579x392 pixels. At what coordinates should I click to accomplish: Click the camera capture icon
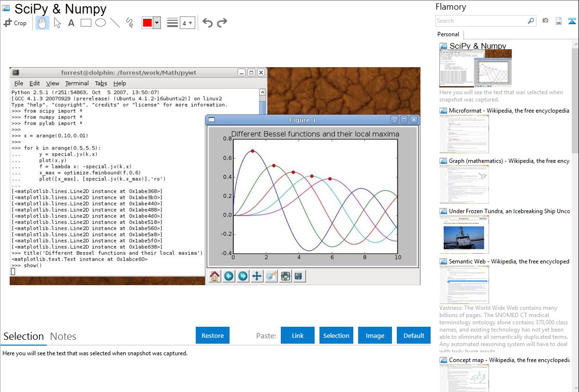[545, 21]
